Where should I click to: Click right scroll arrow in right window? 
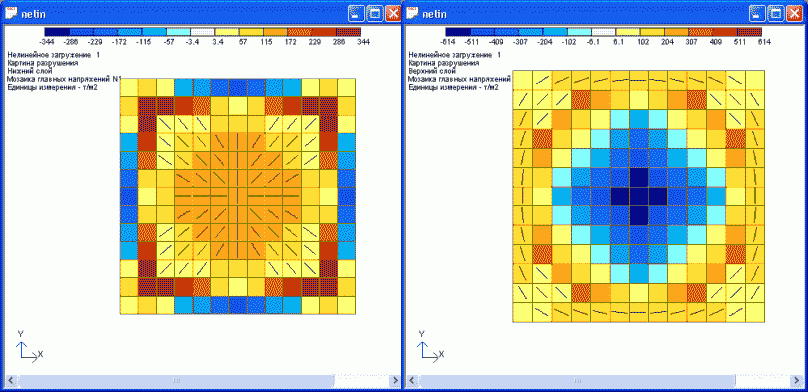click(796, 381)
